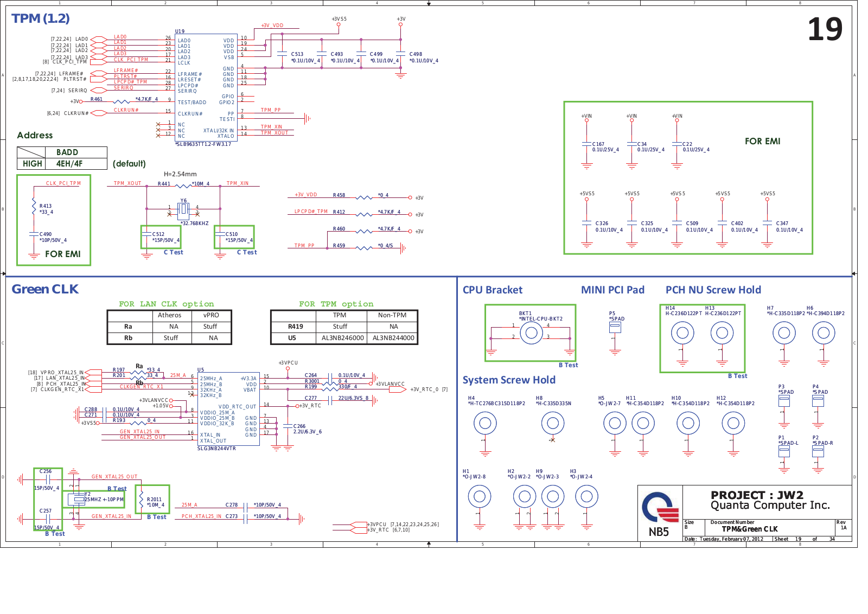Click the P1 SPAD-L pad symbol
Viewport: 868px width, 614px height.
tap(784, 451)
